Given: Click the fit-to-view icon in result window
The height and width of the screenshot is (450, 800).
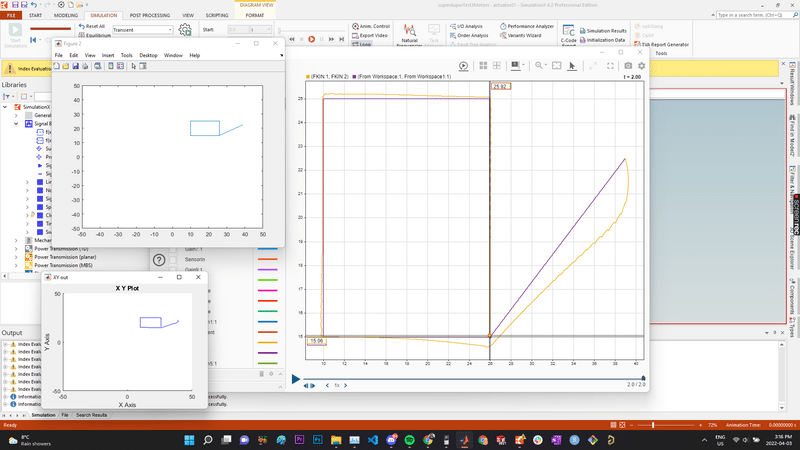Looking at the screenshot, I should [x=557, y=65].
